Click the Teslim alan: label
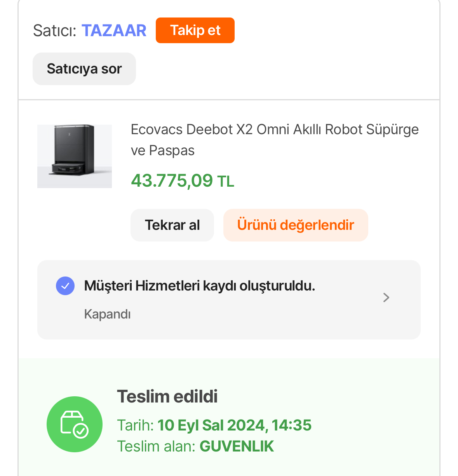This screenshot has width=458, height=476. click(x=156, y=446)
